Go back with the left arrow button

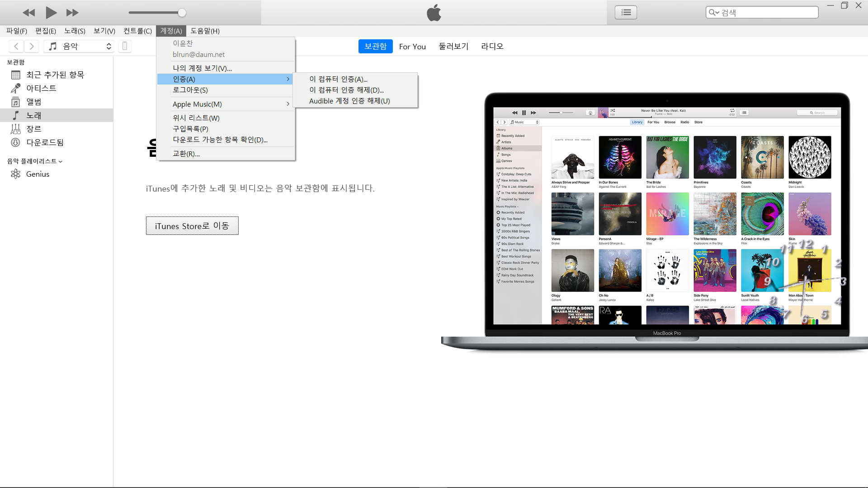click(x=16, y=46)
